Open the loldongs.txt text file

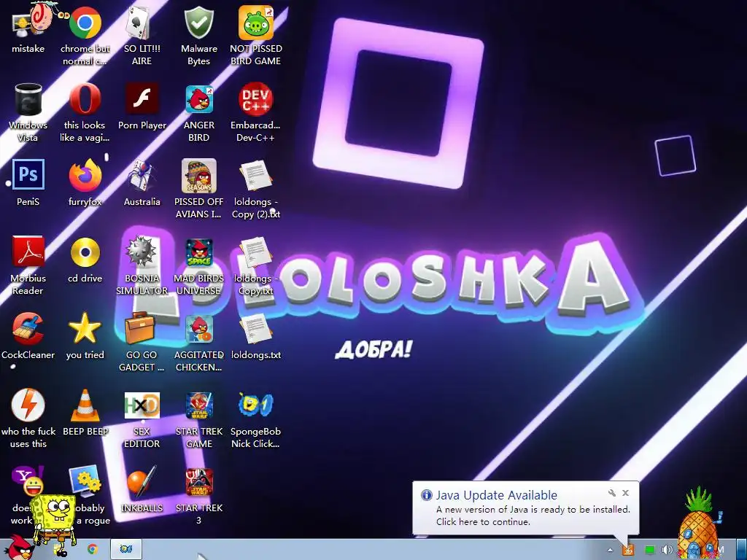256,329
